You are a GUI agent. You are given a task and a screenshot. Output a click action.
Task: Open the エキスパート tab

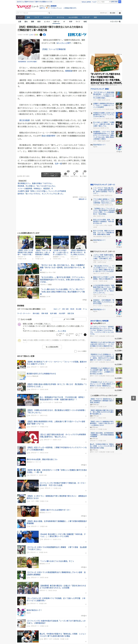[48, 17]
